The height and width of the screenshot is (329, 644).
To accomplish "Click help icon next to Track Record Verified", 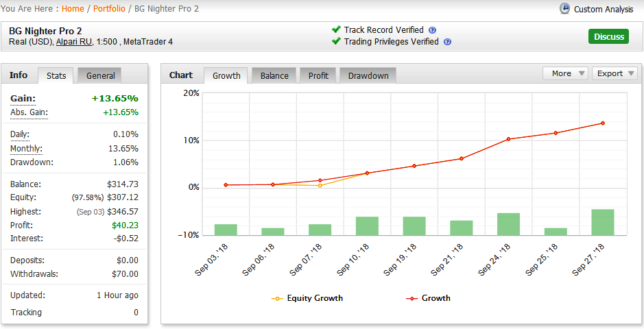I will [x=432, y=30].
